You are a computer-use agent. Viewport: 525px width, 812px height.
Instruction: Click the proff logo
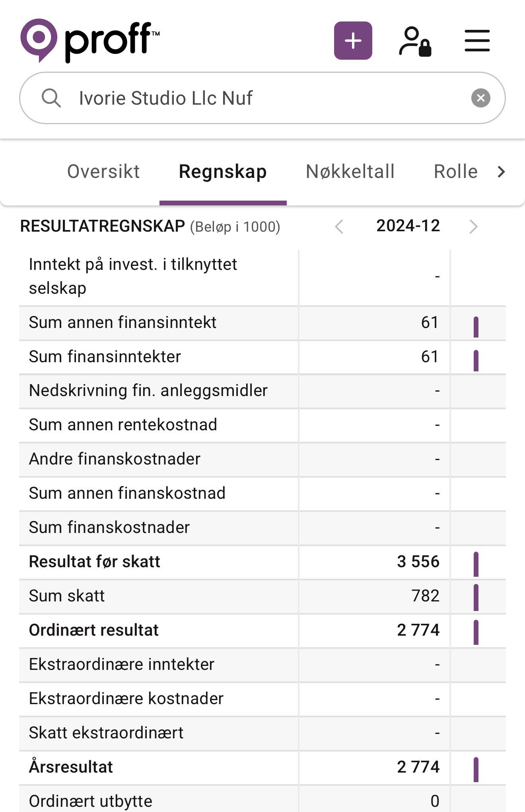click(90, 41)
